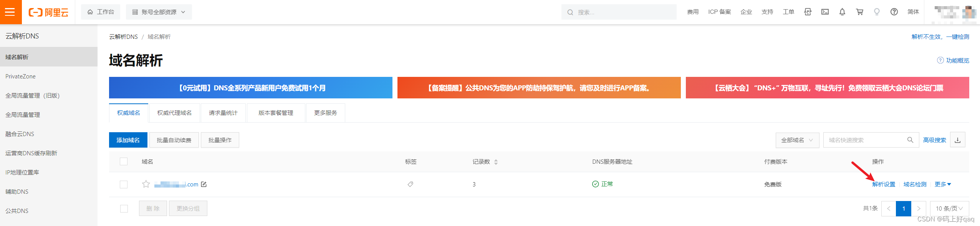Expand 10 条/页 page size dropdown

[950, 208]
